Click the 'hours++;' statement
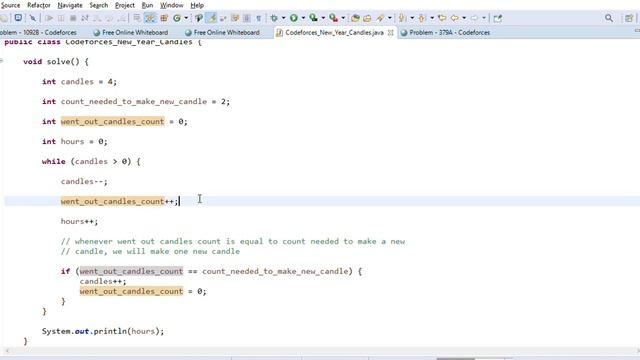 79,222
